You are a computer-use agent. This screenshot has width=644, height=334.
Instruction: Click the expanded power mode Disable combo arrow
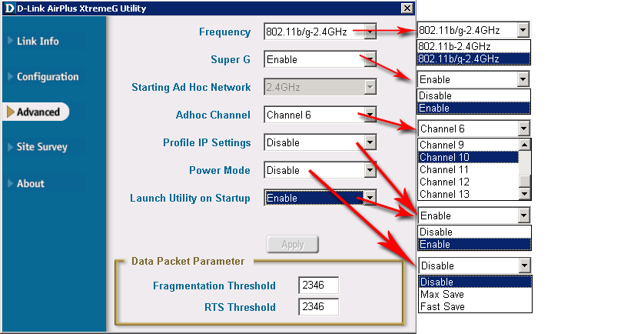coord(524,266)
